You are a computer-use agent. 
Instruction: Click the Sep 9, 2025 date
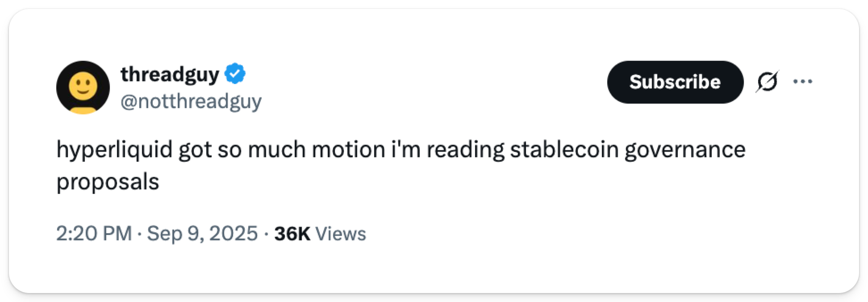click(x=202, y=234)
